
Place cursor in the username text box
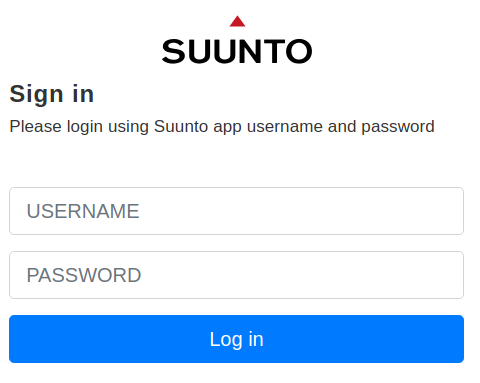click(236, 211)
